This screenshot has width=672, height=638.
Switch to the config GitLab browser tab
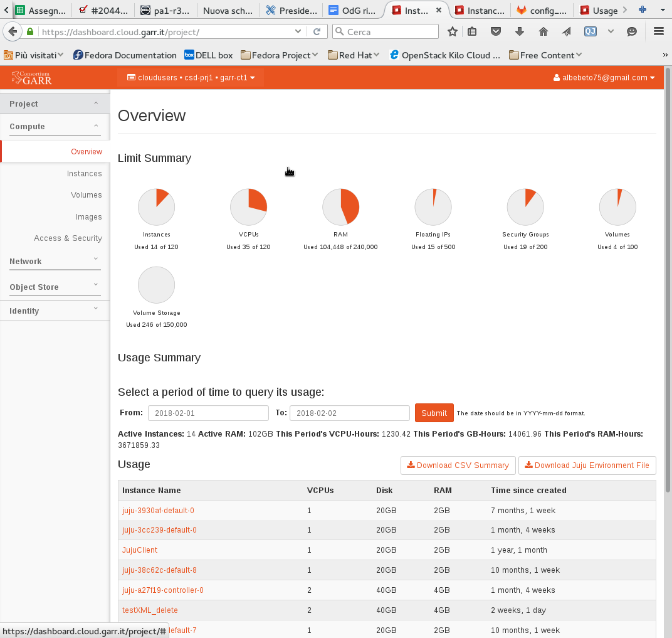point(542,11)
